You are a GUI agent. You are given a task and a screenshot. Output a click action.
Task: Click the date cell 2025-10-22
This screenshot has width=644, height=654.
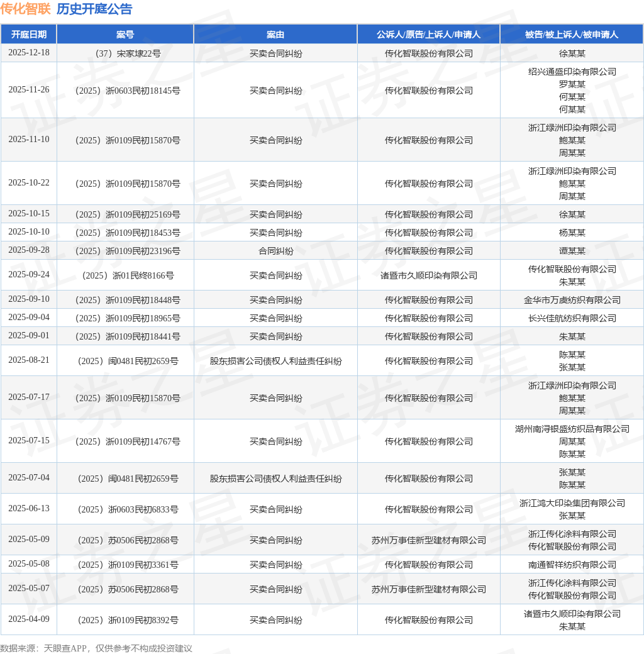29,183
